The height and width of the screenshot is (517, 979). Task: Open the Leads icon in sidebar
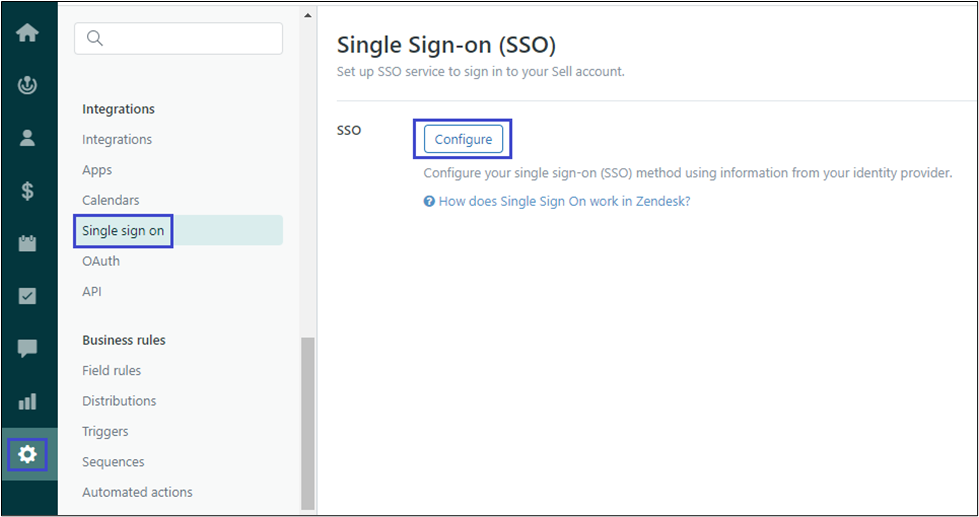pyautogui.click(x=28, y=85)
